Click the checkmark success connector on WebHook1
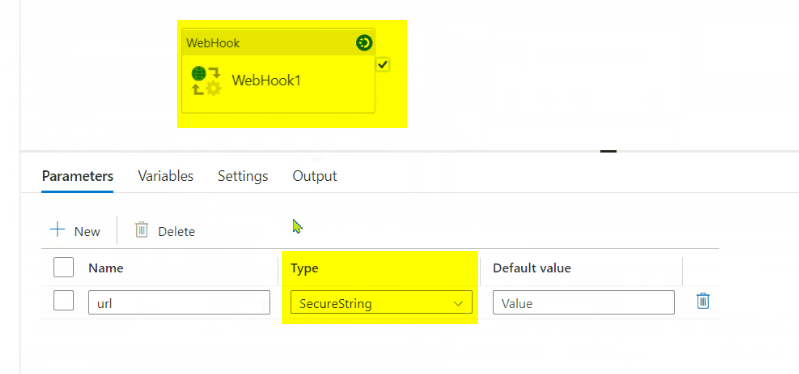 pos(383,65)
